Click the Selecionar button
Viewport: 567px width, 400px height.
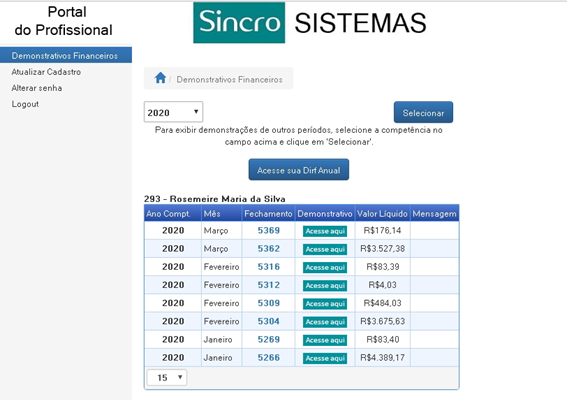pyautogui.click(x=423, y=112)
